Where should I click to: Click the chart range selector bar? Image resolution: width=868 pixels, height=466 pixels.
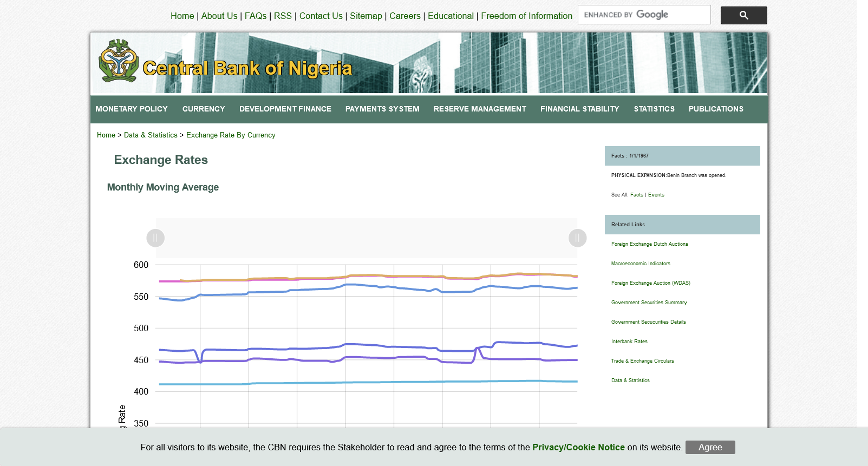(366, 238)
